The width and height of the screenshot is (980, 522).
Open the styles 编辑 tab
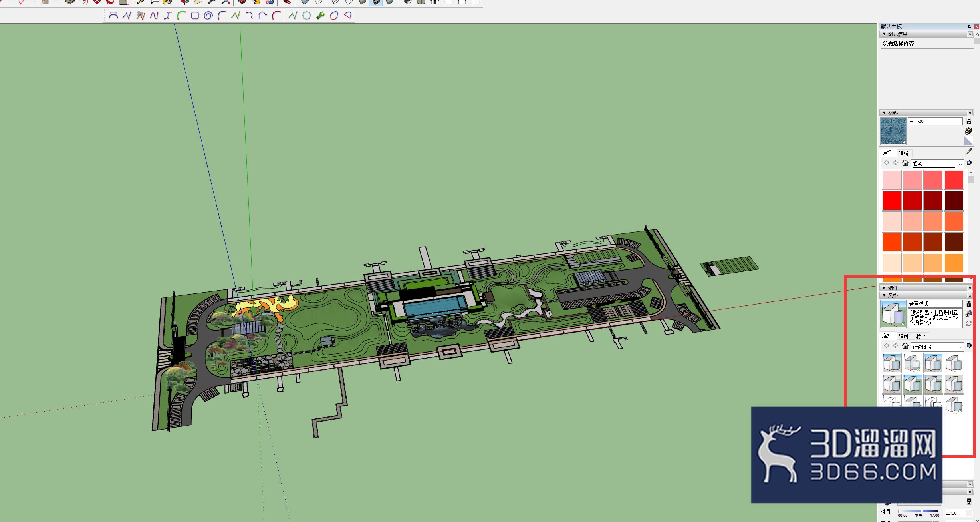[x=903, y=336]
